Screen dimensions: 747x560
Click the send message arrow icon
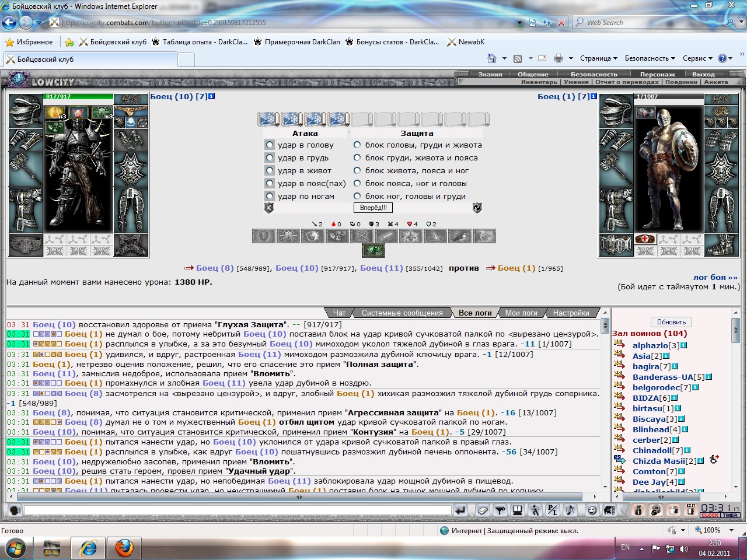click(x=460, y=510)
